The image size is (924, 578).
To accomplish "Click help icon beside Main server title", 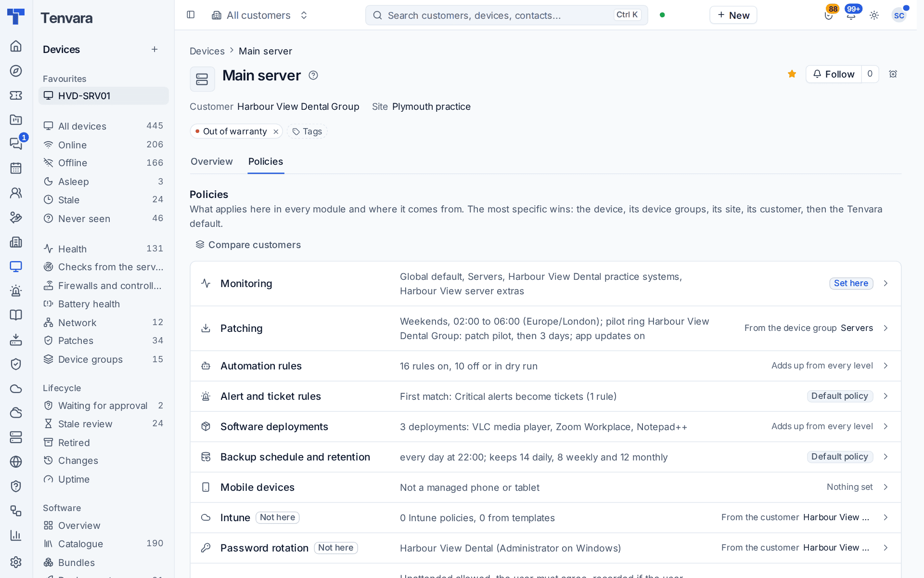I will (313, 75).
